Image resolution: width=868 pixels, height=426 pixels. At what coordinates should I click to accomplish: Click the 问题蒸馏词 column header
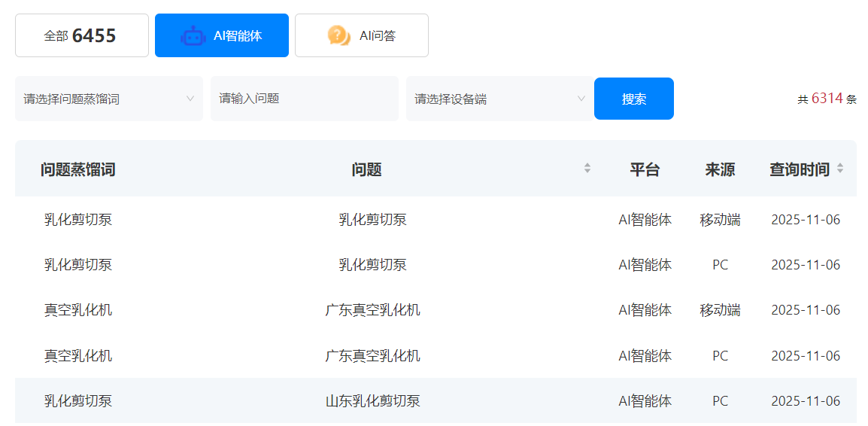[x=78, y=169]
